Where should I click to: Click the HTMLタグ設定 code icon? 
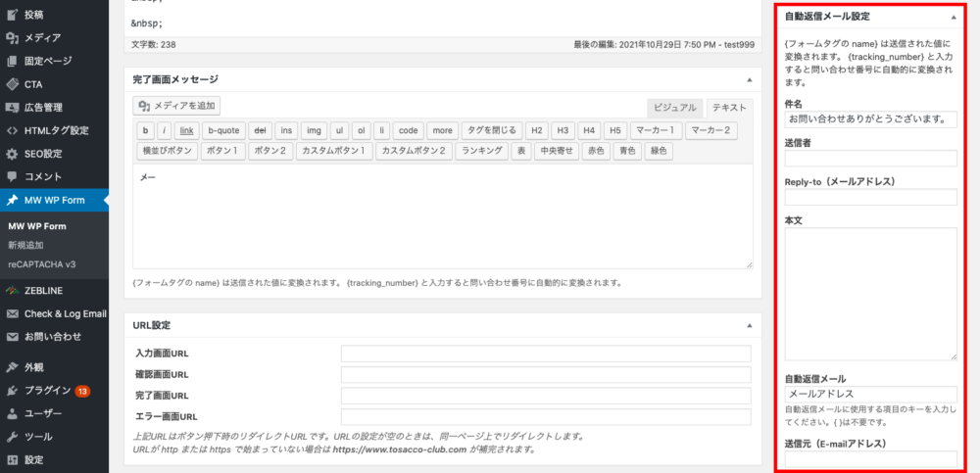12,130
